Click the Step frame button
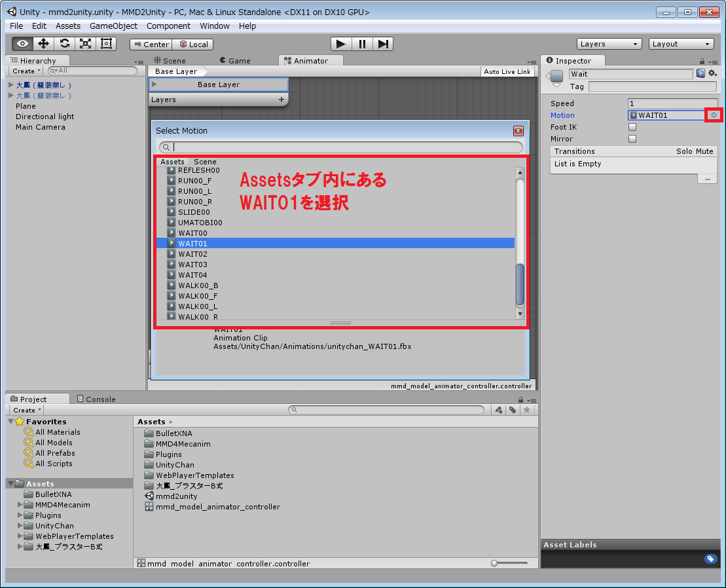This screenshot has width=726, height=588. pyautogui.click(x=383, y=44)
